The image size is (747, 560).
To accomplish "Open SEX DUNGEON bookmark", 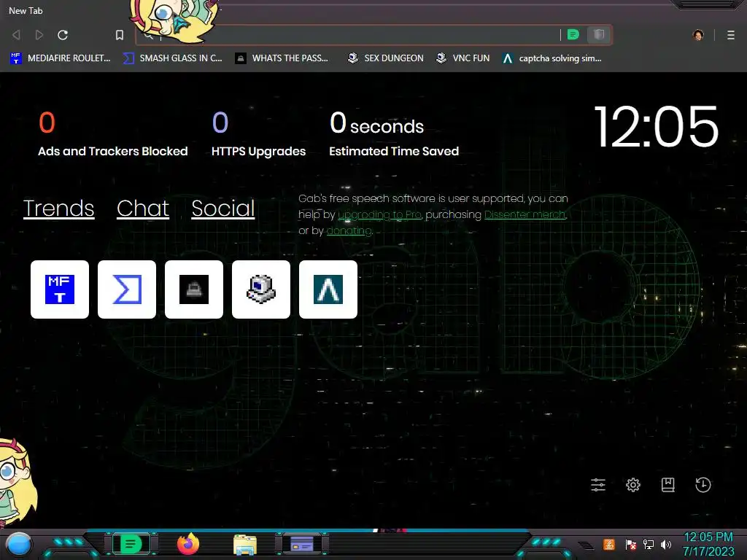I will pyautogui.click(x=385, y=58).
